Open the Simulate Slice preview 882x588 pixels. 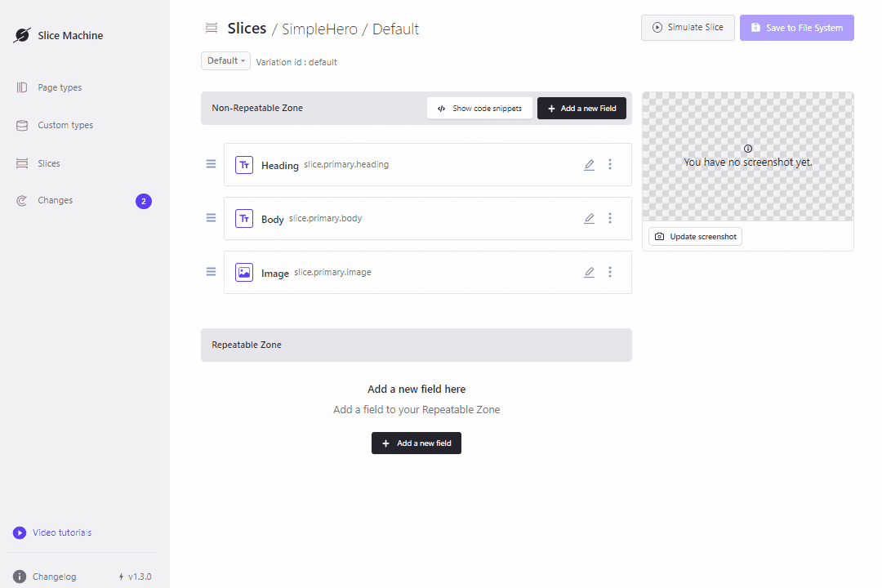(688, 27)
